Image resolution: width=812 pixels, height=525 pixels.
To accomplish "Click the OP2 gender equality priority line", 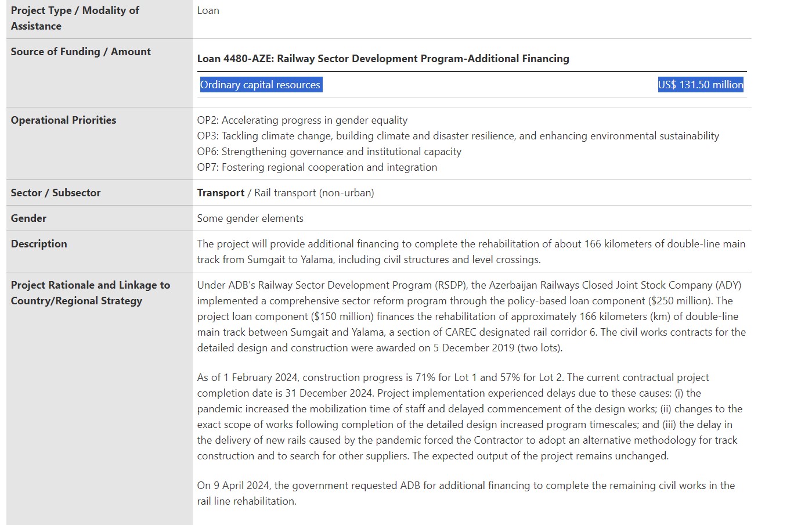I will (x=302, y=120).
